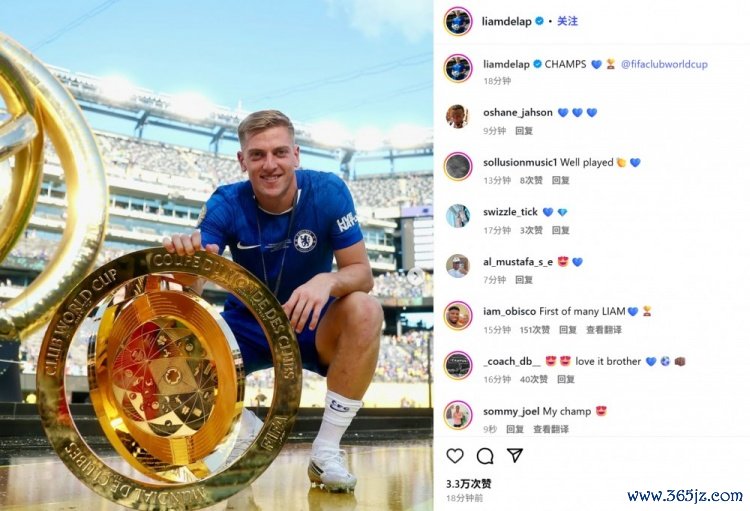Viewport: 750px width, 511px height.
Task: Open iam_obisco commenter avatar
Action: 458,315
